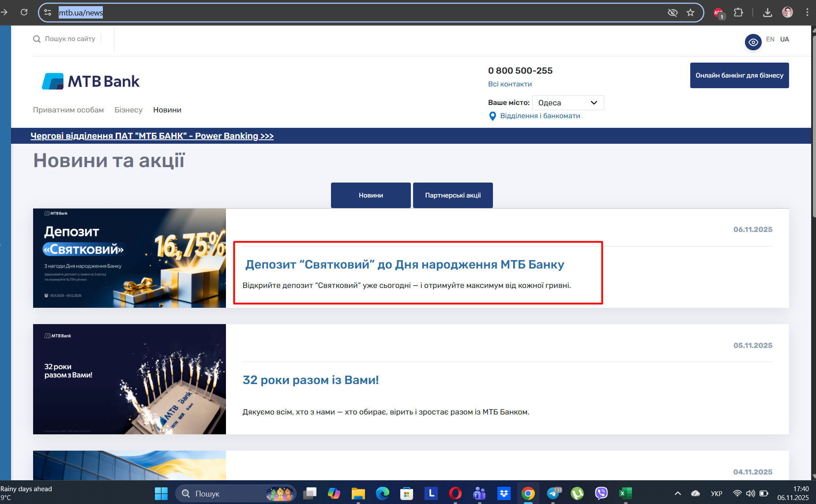Open Opera browser from the taskbar

tap(455, 493)
